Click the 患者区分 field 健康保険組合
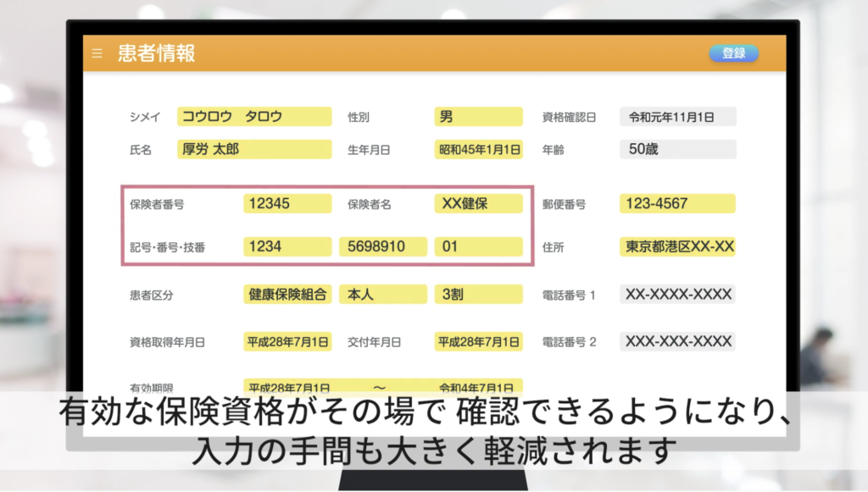Viewport: 868px width, 492px height. [x=287, y=295]
